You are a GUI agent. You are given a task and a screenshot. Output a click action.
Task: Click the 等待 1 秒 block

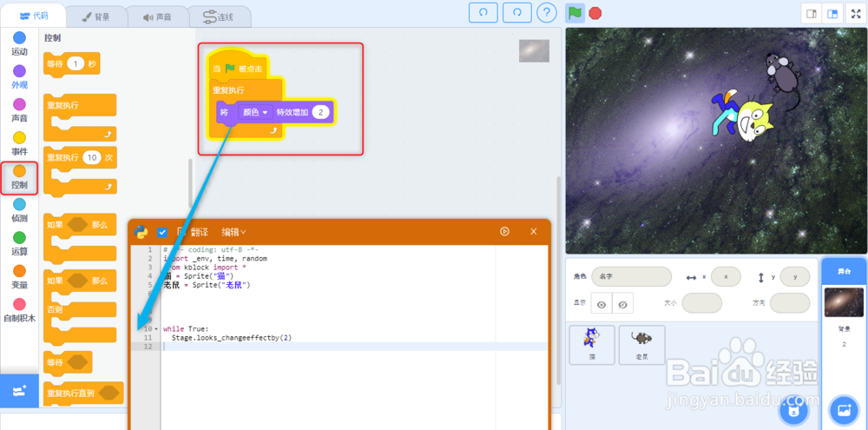[x=71, y=64]
